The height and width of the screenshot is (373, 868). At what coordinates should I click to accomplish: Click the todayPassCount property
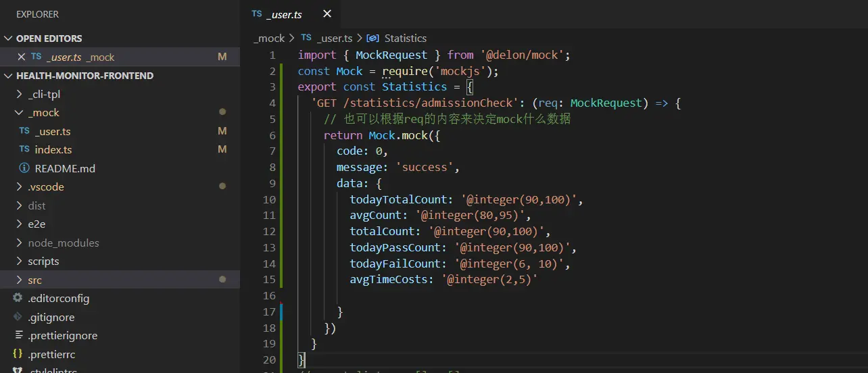(x=395, y=248)
